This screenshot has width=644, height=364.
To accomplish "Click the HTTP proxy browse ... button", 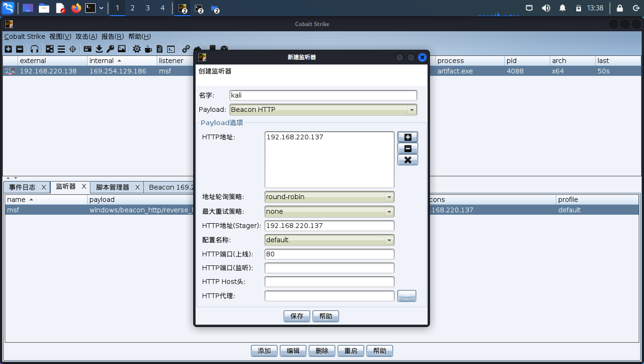I will (407, 296).
